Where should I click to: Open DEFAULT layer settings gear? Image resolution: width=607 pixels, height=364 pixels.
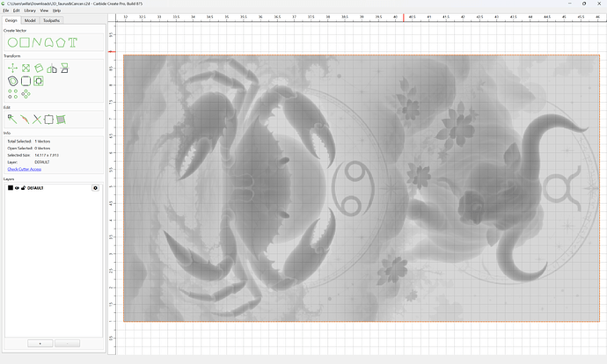click(96, 188)
